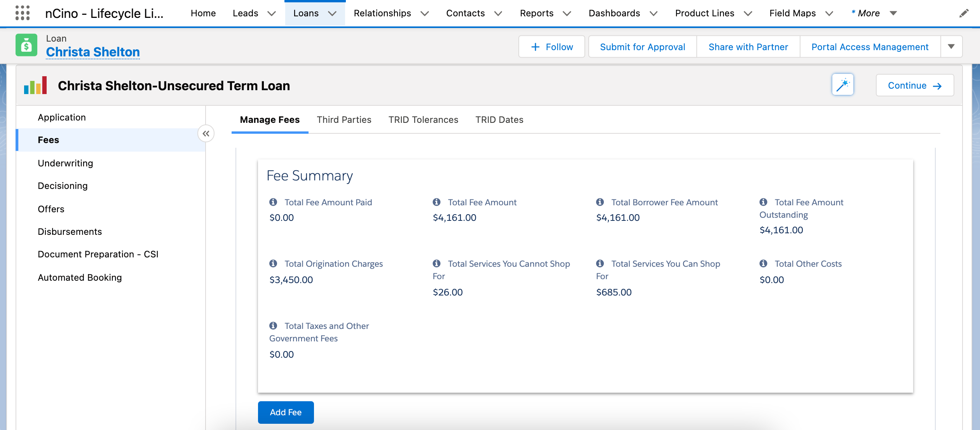Click info icon for Total Fee Amount Outstanding

click(764, 202)
